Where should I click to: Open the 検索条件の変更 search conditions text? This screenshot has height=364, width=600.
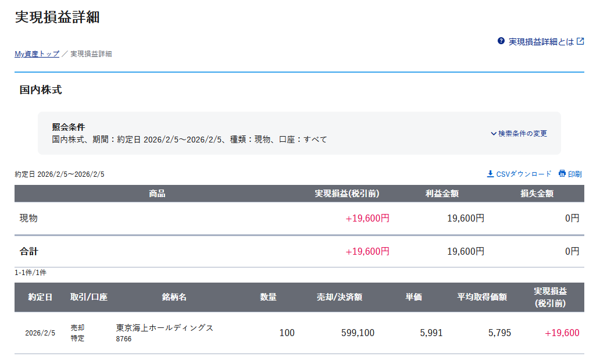coord(522,134)
